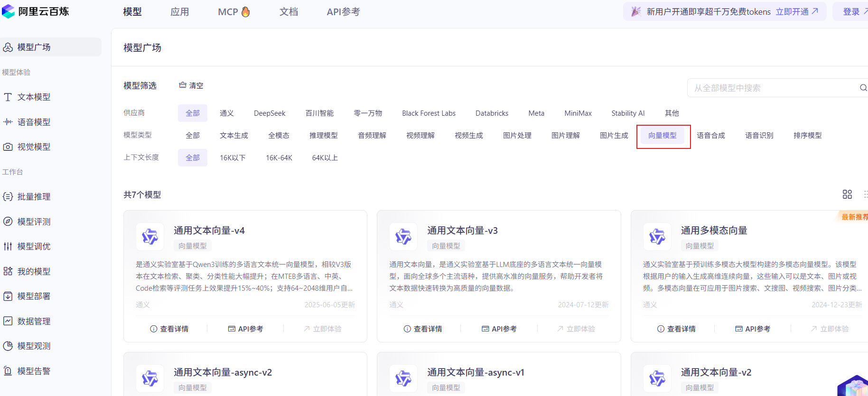Filter supplier by 其他
The image size is (868, 396).
click(672, 113)
